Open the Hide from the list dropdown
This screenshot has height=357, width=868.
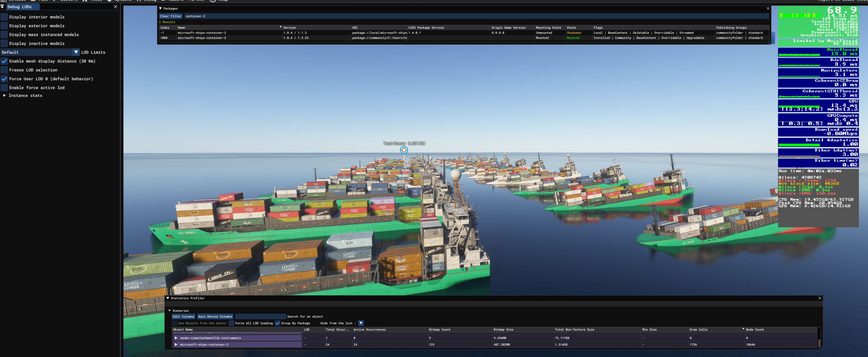point(360,323)
